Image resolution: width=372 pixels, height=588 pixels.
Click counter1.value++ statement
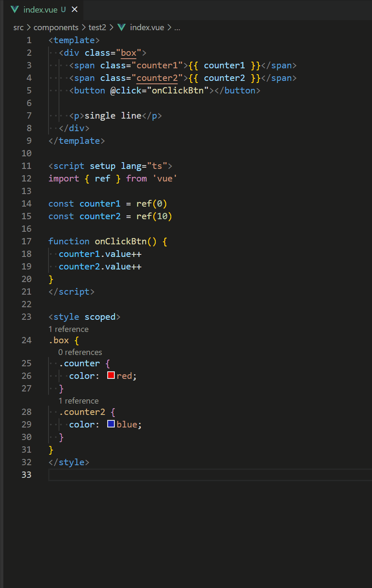click(x=100, y=254)
